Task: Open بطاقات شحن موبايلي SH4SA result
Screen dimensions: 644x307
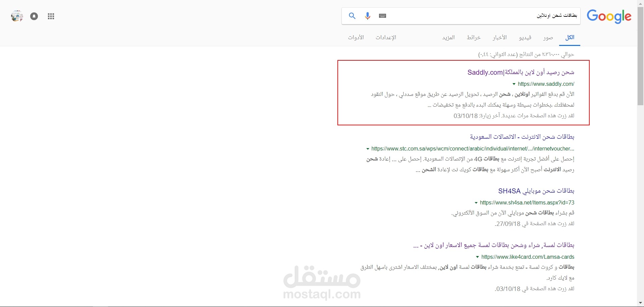Action: click(x=536, y=191)
